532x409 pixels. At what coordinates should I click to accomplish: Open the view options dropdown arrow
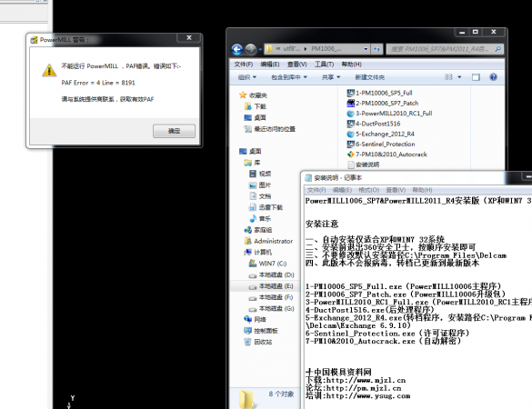tap(459, 77)
